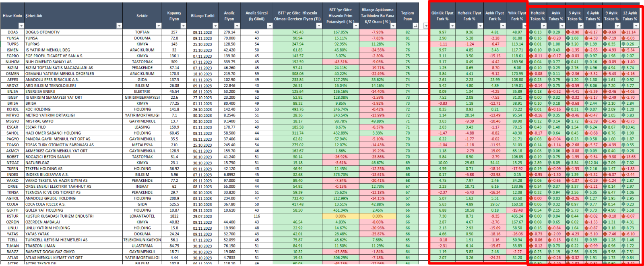The width and height of the screenshot is (644, 266).
Task: Click green arrow in NTGAZ Haftalık Takas cell
Action: [531, 163]
